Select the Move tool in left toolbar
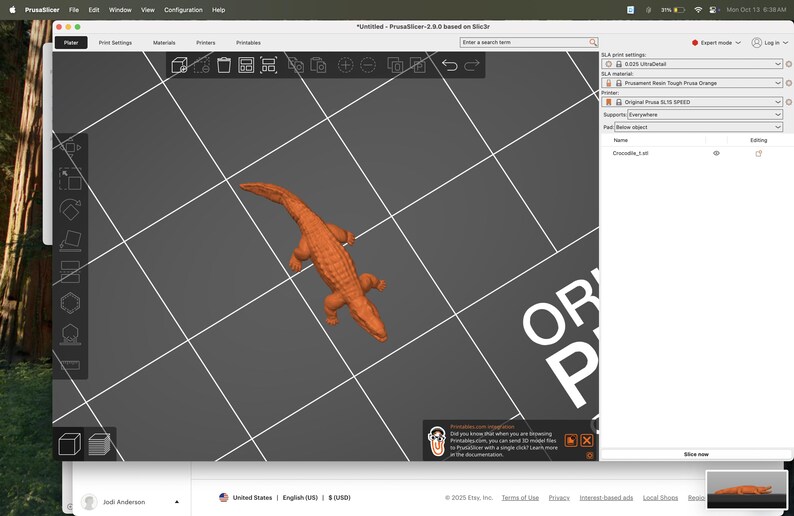794x516 pixels. [x=70, y=148]
